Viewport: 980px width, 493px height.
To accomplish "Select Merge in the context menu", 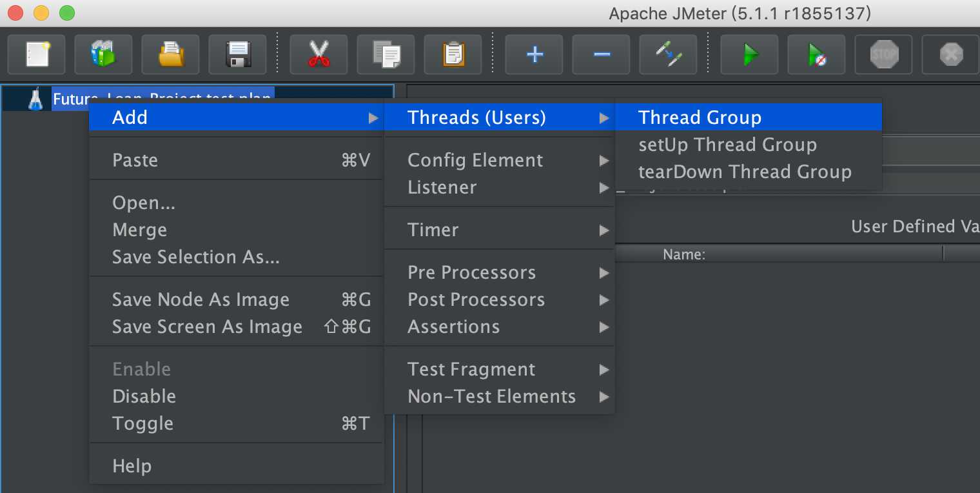I will click(236, 230).
